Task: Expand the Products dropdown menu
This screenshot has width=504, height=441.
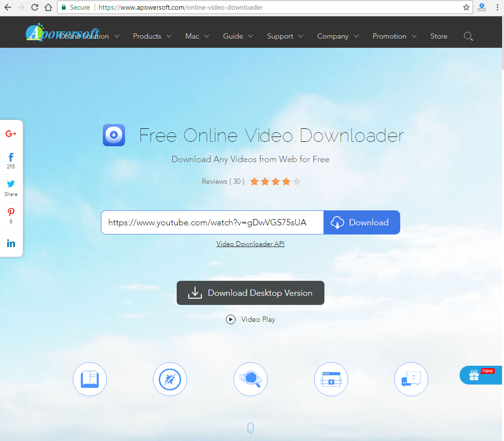Action: click(x=152, y=36)
